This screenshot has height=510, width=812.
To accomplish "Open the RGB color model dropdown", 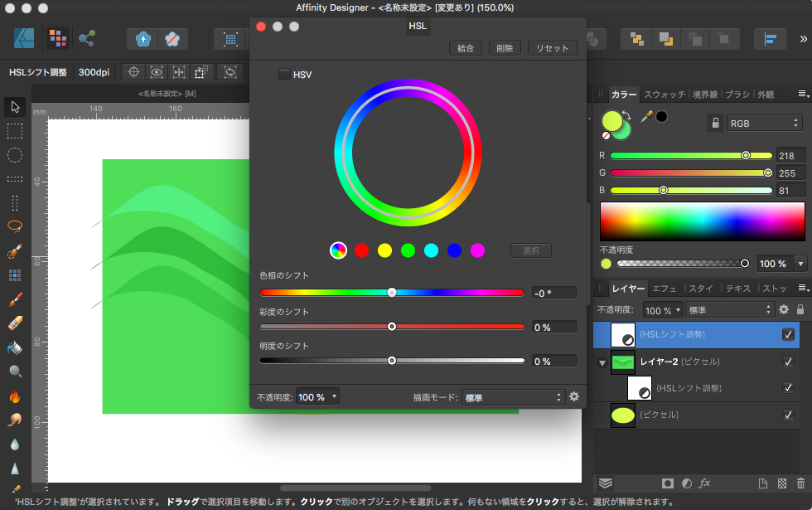I will click(x=763, y=123).
